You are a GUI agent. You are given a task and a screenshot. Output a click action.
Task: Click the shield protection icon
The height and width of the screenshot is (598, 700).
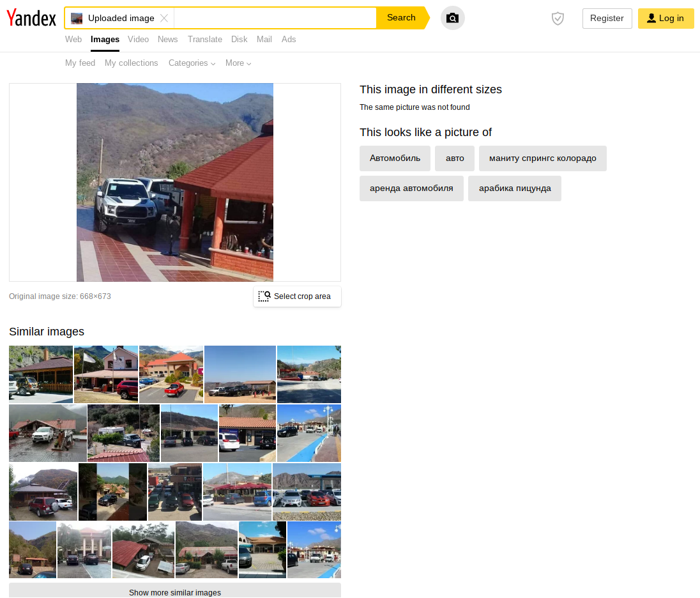click(x=557, y=19)
